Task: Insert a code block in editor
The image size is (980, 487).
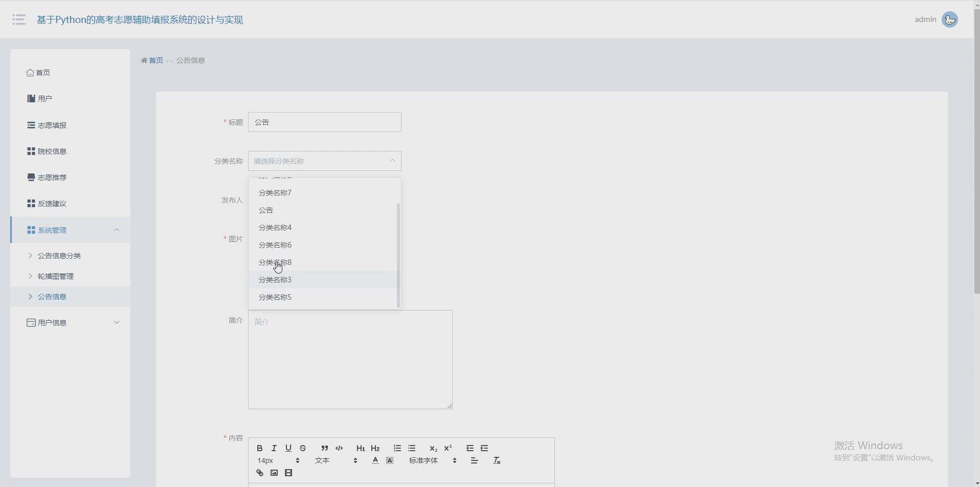Action: [x=339, y=448]
